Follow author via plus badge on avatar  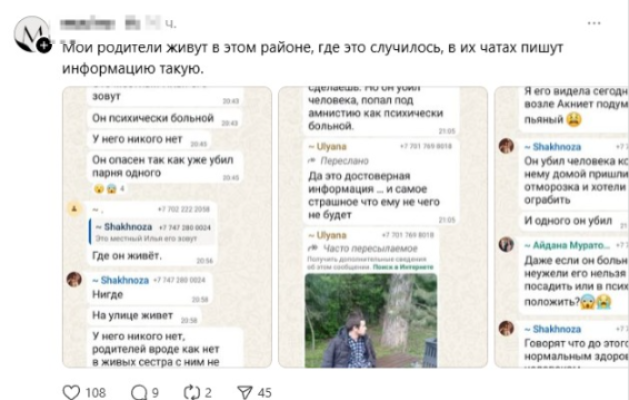(44, 45)
